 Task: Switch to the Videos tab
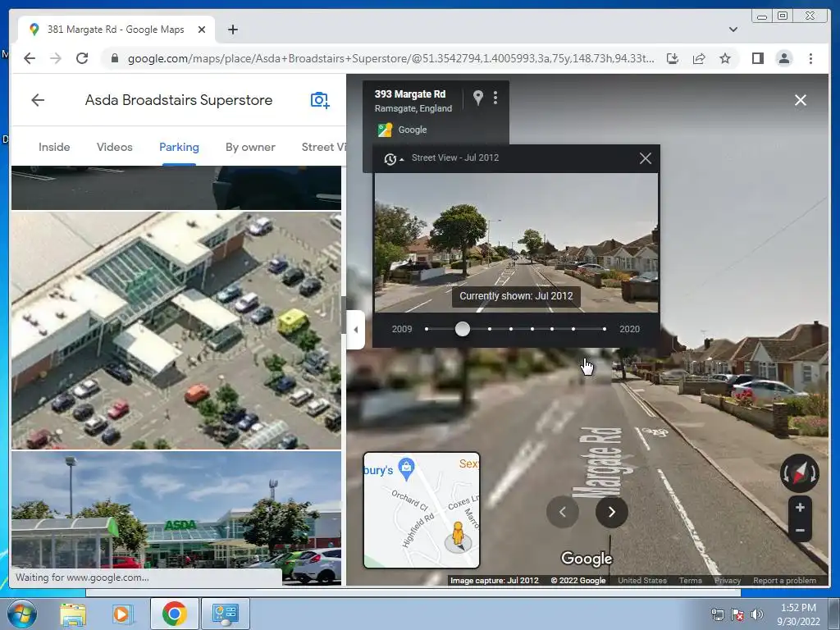[115, 147]
